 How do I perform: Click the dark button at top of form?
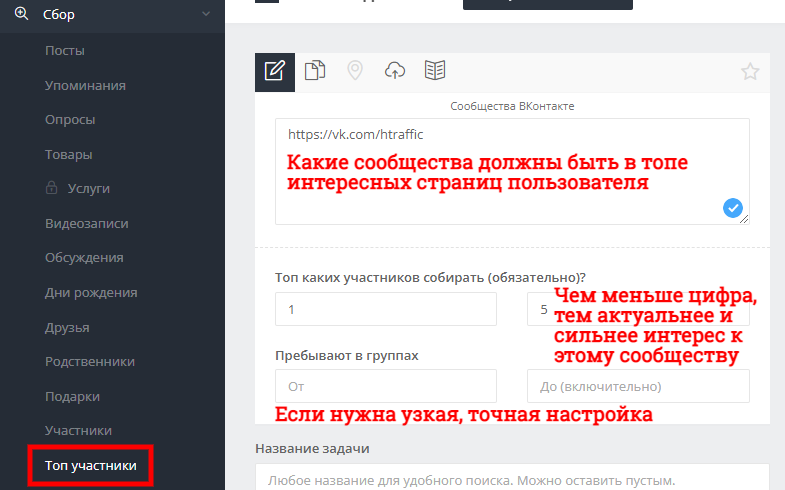[x=548, y=4]
